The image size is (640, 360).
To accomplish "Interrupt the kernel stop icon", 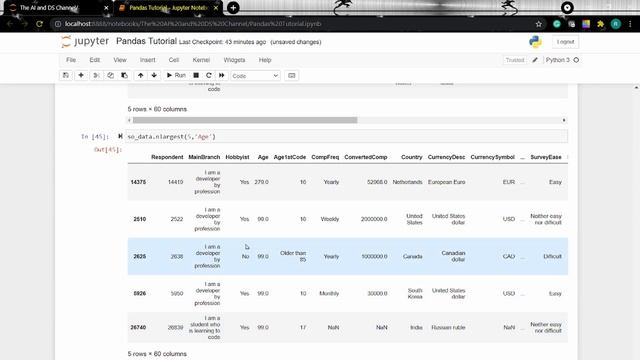I will pyautogui.click(x=196, y=76).
